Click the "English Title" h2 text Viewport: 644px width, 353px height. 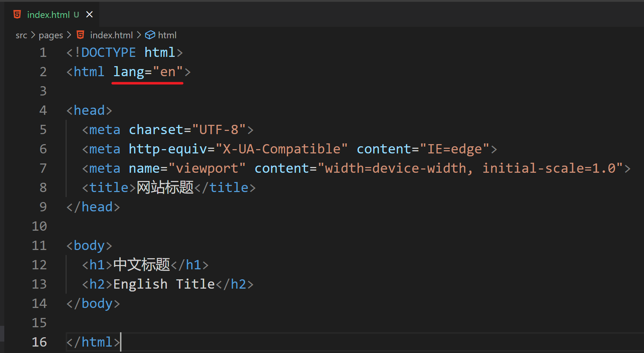(164, 284)
